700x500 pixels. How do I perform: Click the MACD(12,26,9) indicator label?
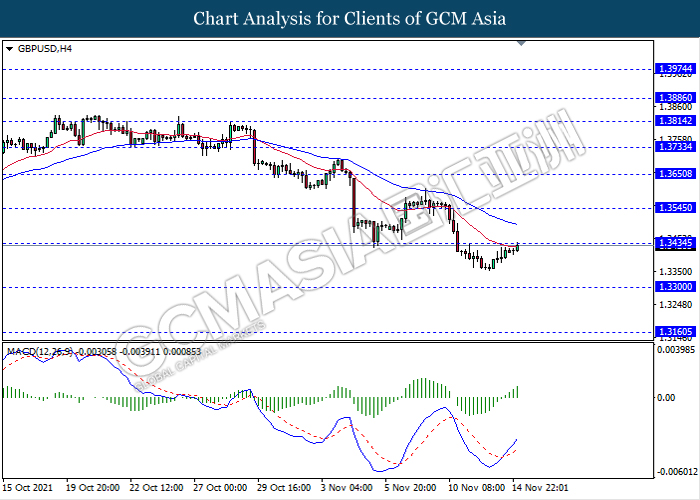[41, 352]
